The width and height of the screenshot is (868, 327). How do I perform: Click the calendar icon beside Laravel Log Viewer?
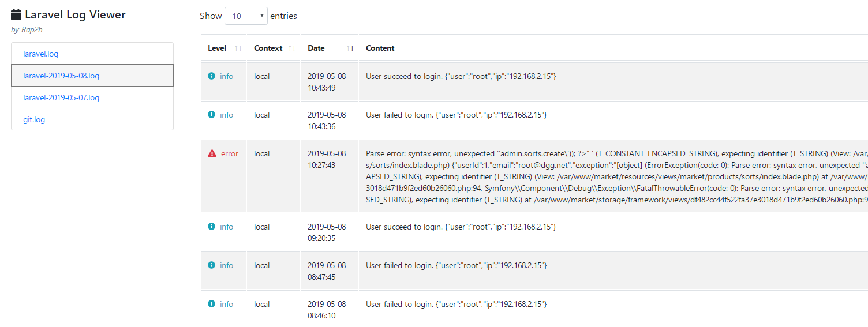[17, 15]
